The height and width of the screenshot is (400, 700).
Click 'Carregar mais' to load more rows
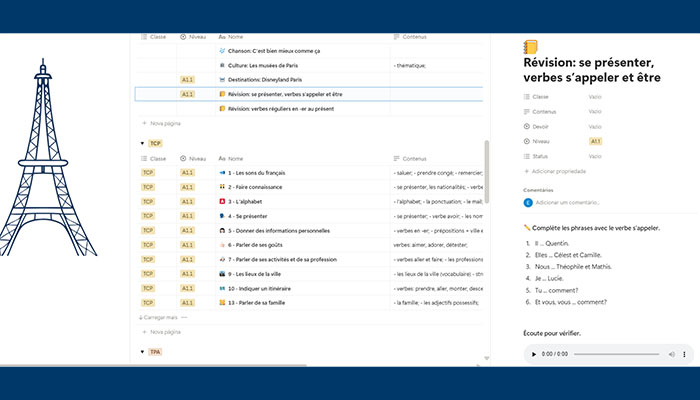click(161, 317)
